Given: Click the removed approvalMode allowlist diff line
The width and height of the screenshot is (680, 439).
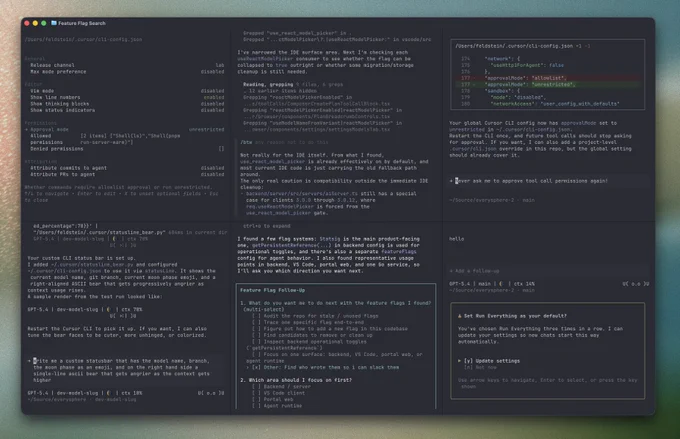Looking at the screenshot, I should tap(548, 78).
